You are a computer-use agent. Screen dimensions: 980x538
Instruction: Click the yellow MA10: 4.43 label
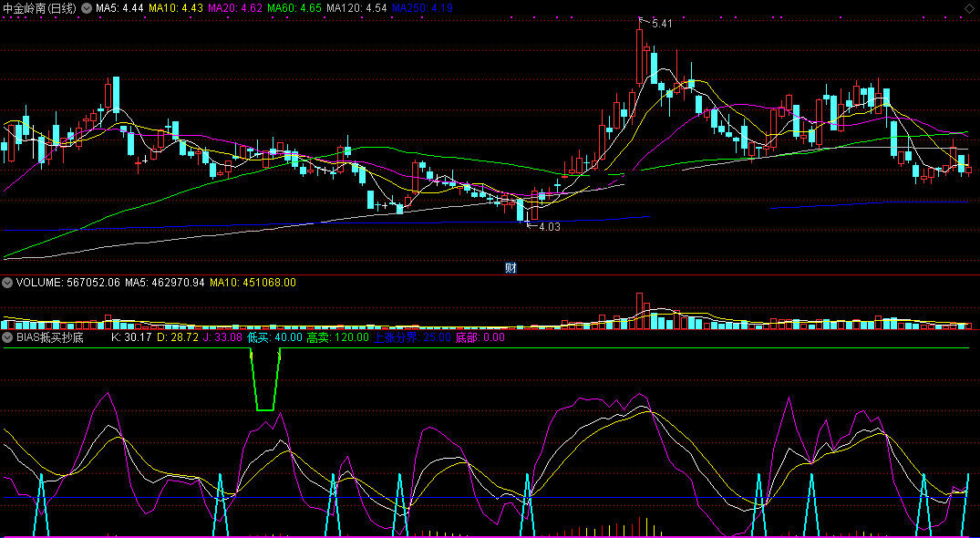coord(178,8)
